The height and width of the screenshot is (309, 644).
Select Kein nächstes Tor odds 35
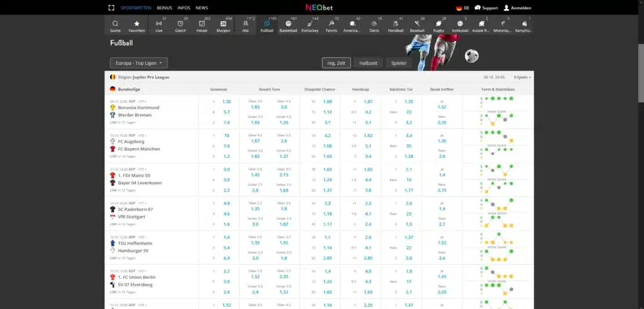(408, 146)
